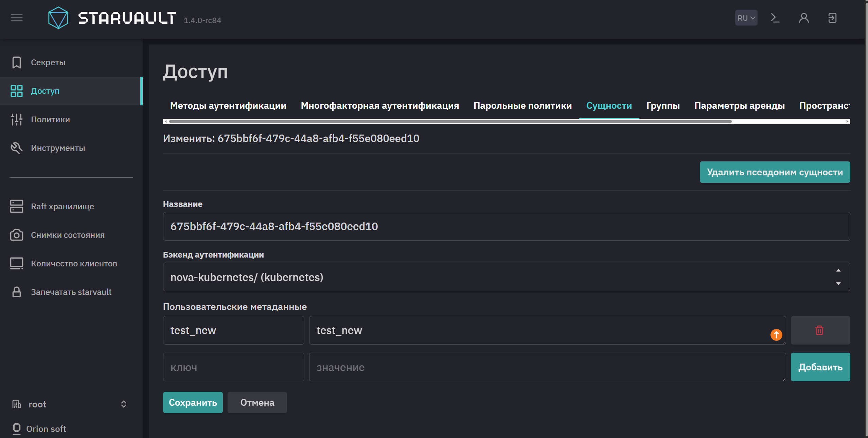This screenshot has height=438, width=868.
Task: Click the Политики sliders icon
Action: pos(17,120)
